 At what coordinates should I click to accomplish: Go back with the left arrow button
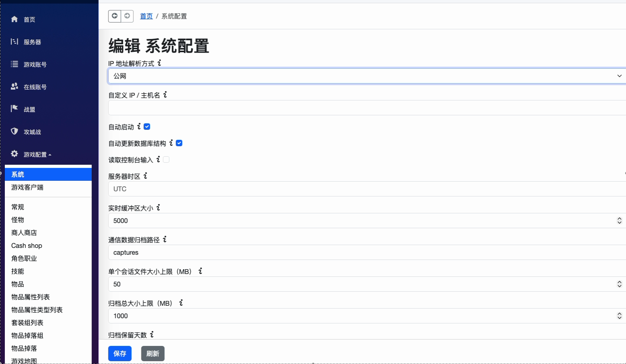115,16
